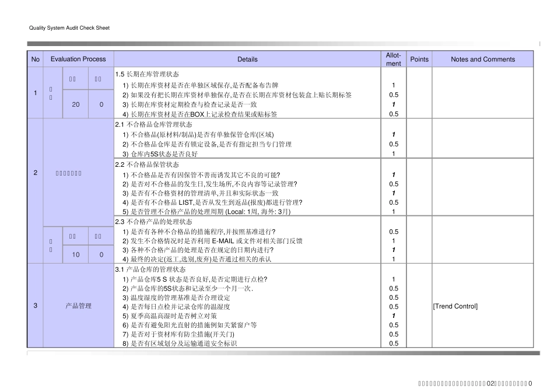Viewport: 554px width, 392px height.
Task: Select row number '2' in No column
Action: pyautogui.click(x=36, y=173)
